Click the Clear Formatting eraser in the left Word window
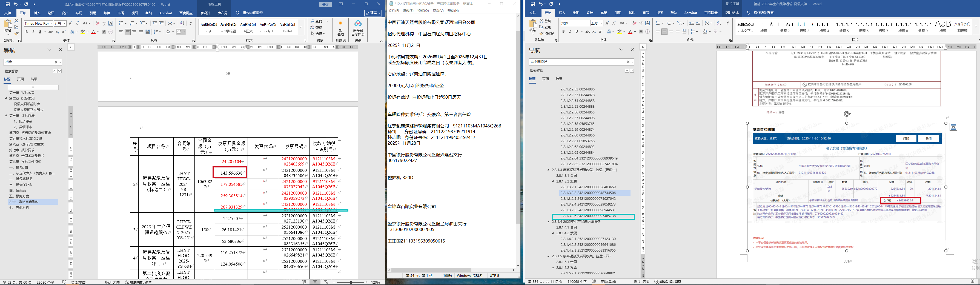 click(98, 23)
